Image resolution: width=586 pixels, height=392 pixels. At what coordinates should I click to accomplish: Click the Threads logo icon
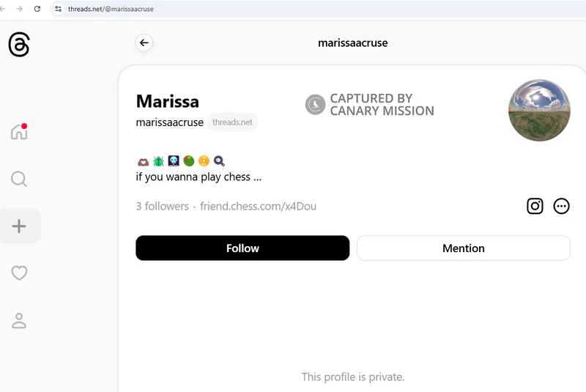click(19, 45)
